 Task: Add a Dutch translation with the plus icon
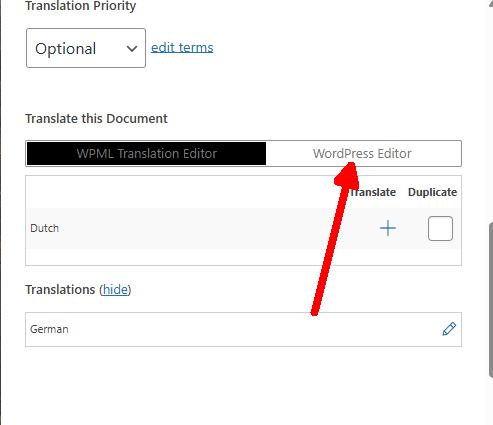[388, 228]
